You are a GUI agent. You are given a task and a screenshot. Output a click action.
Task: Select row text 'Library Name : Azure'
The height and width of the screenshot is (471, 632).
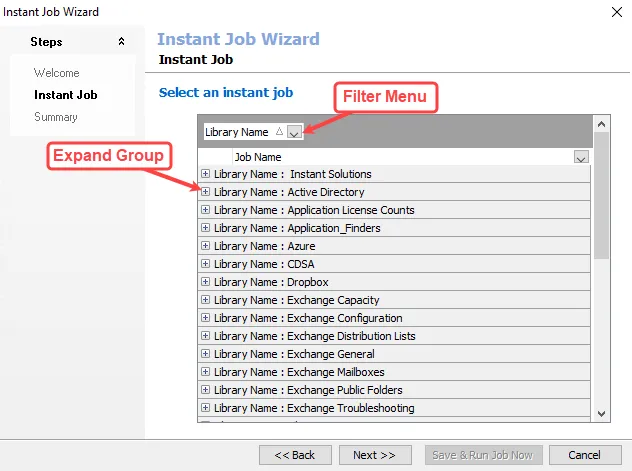point(264,246)
